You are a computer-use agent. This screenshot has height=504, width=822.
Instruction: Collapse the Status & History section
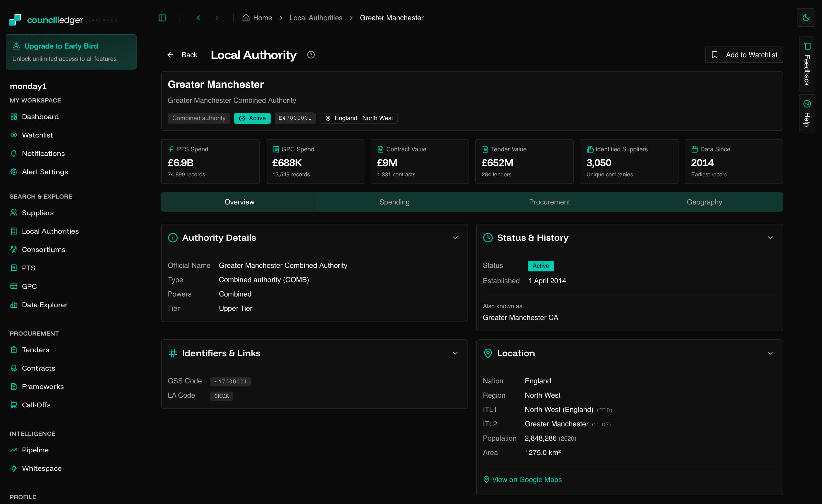[770, 238]
